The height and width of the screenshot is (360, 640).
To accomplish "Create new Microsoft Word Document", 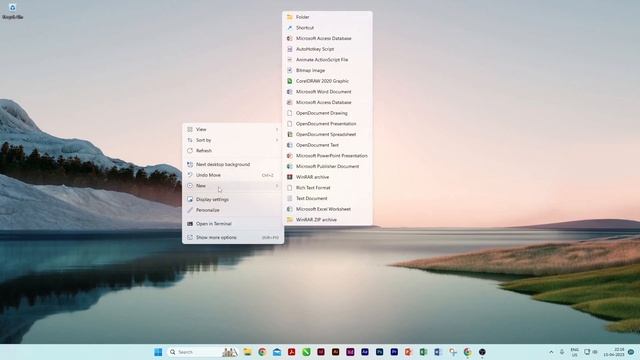I will tap(327, 92).
